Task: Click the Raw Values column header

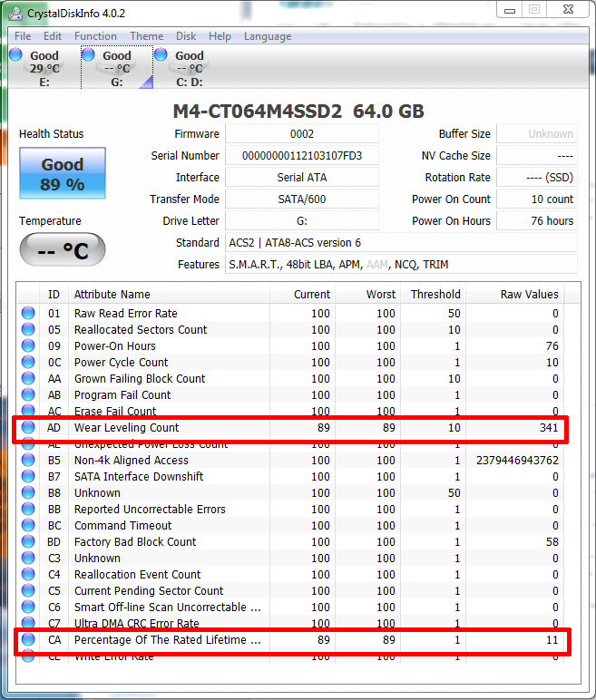Action: tap(515, 295)
